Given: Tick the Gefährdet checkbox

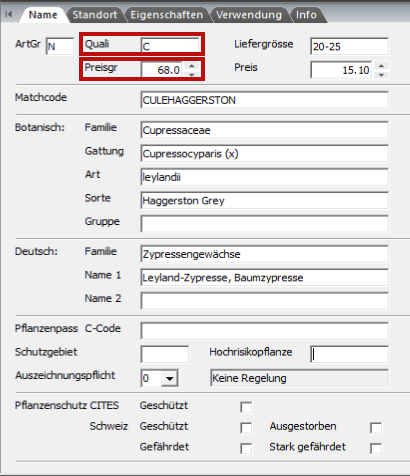Looking at the screenshot, I should tap(246, 448).
